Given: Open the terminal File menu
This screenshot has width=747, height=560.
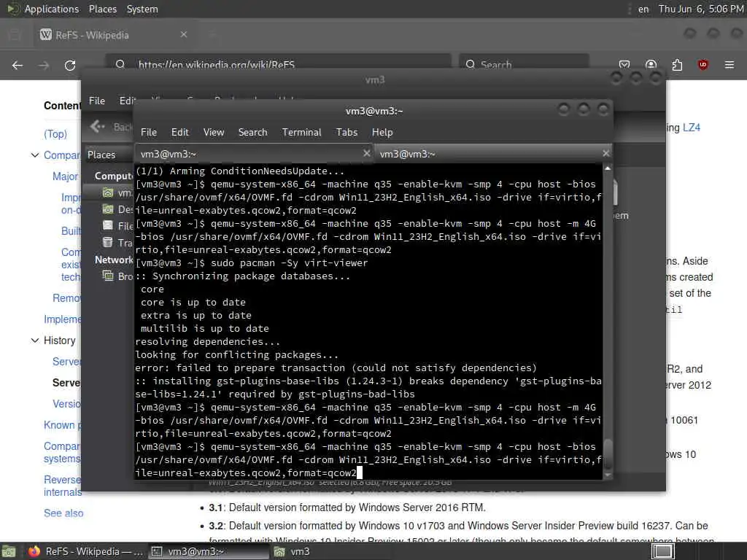Looking at the screenshot, I should (x=149, y=133).
